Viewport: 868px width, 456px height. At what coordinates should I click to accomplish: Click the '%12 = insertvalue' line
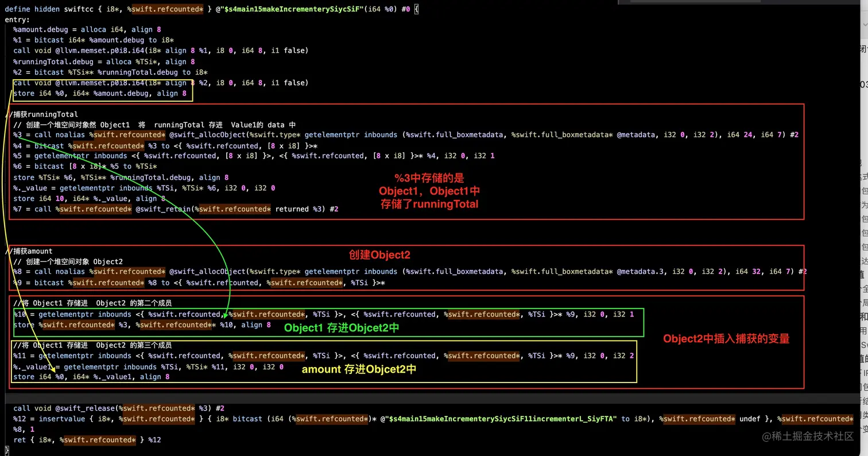[433, 419]
